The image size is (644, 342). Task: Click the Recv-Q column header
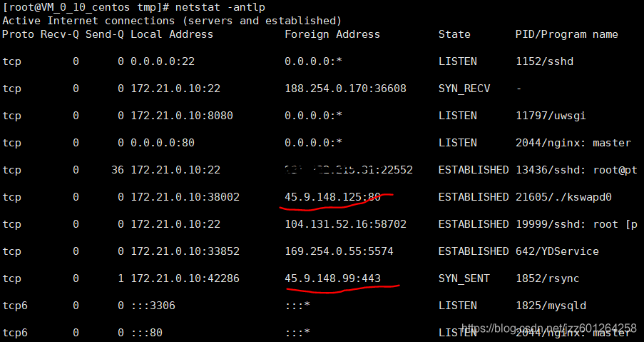click(60, 34)
